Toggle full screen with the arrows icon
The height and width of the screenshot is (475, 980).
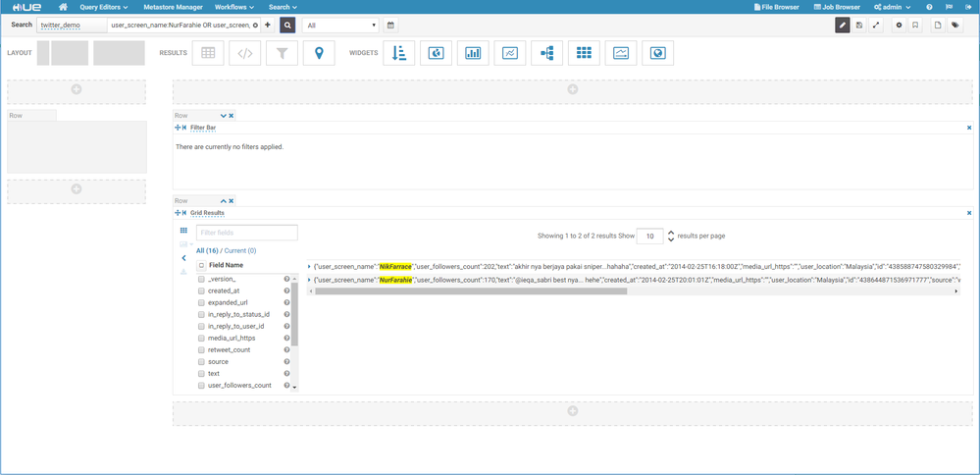876,25
